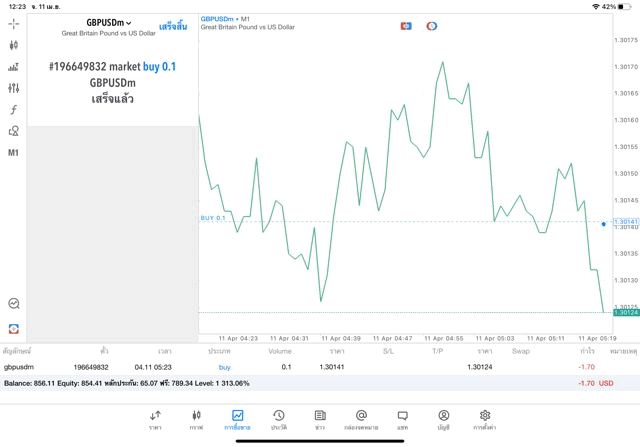
Task: Click the current price 1.30124 cell
Action: tap(480, 367)
